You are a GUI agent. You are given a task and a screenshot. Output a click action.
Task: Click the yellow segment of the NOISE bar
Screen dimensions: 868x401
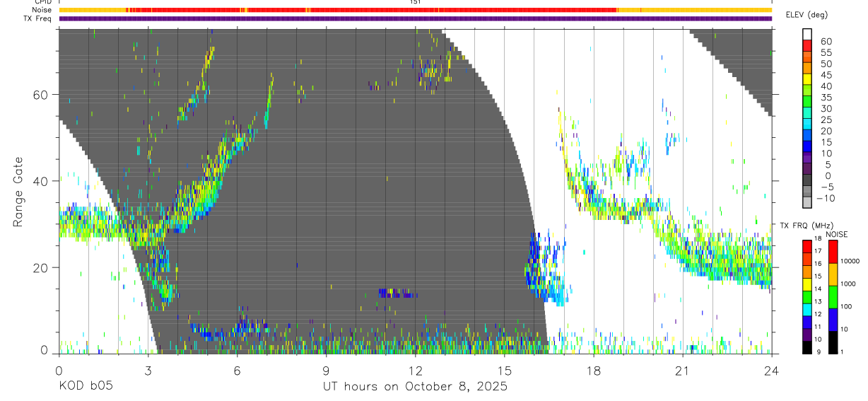click(x=833, y=274)
